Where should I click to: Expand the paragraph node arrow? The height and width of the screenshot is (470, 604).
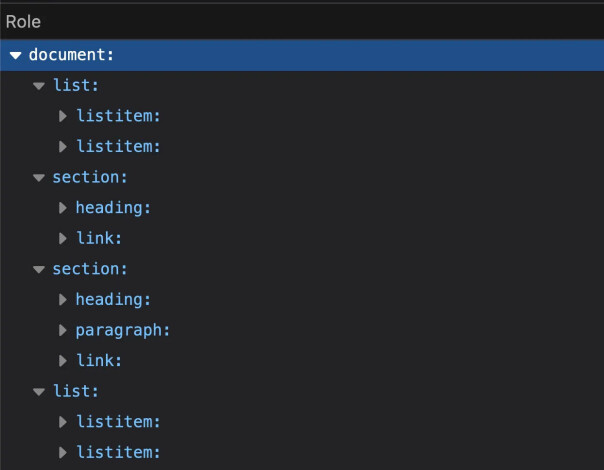click(62, 330)
